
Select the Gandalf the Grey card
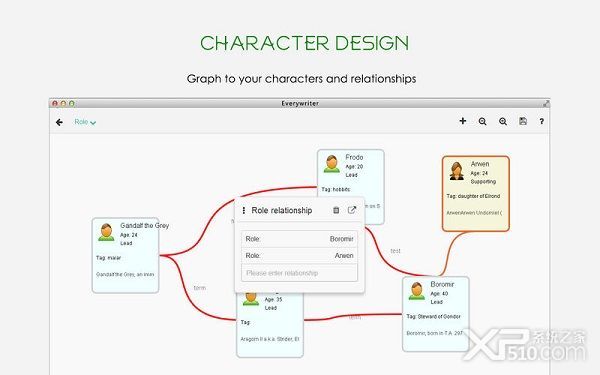[126, 256]
